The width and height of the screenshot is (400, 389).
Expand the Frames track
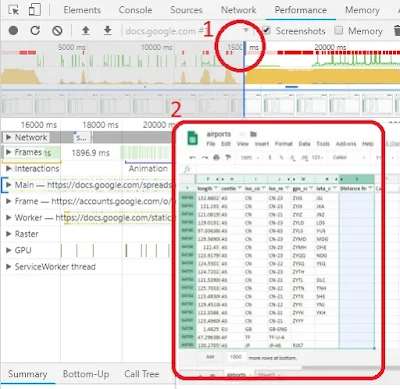coord(9,152)
